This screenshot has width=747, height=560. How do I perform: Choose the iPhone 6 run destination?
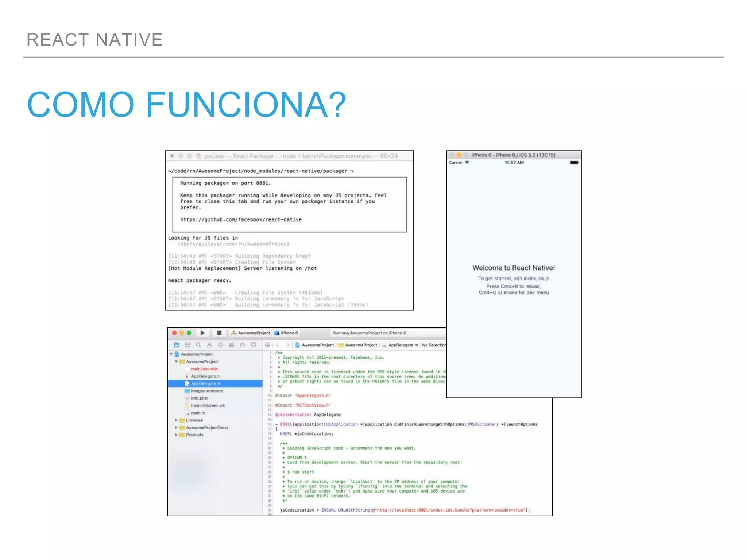pyautogui.click(x=286, y=333)
